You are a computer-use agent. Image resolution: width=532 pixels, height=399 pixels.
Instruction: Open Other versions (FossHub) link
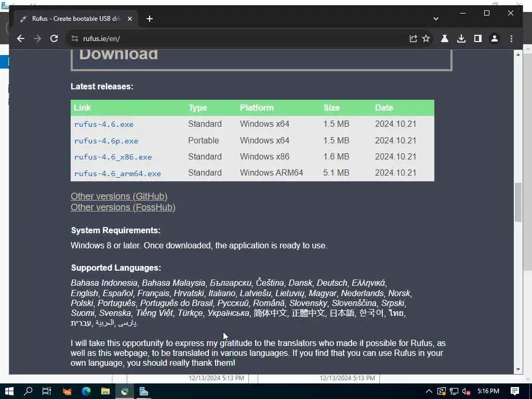123,207
